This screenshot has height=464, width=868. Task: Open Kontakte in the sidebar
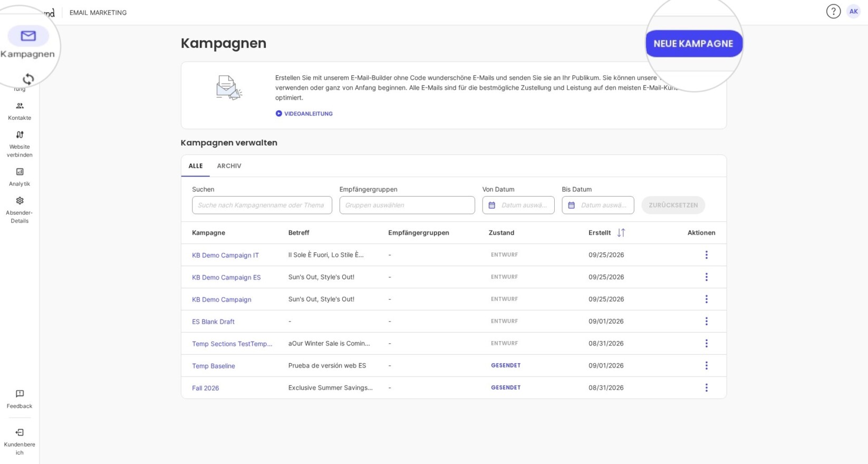(20, 111)
